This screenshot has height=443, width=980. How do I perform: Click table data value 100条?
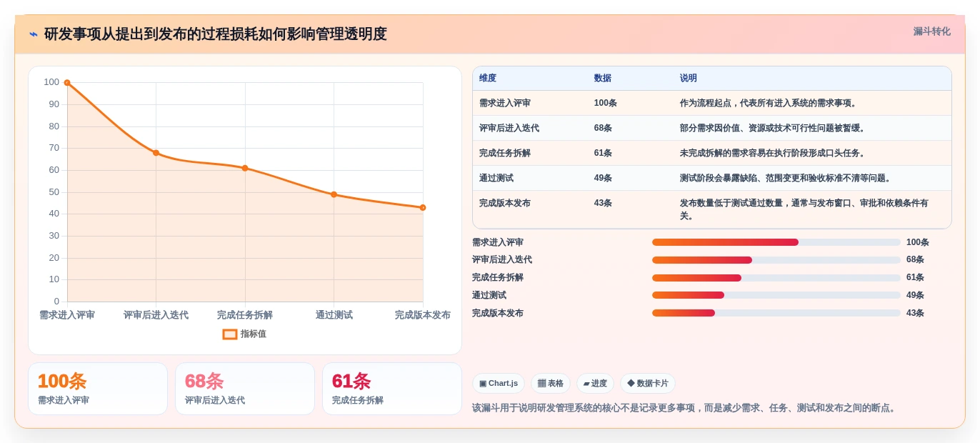(x=606, y=103)
